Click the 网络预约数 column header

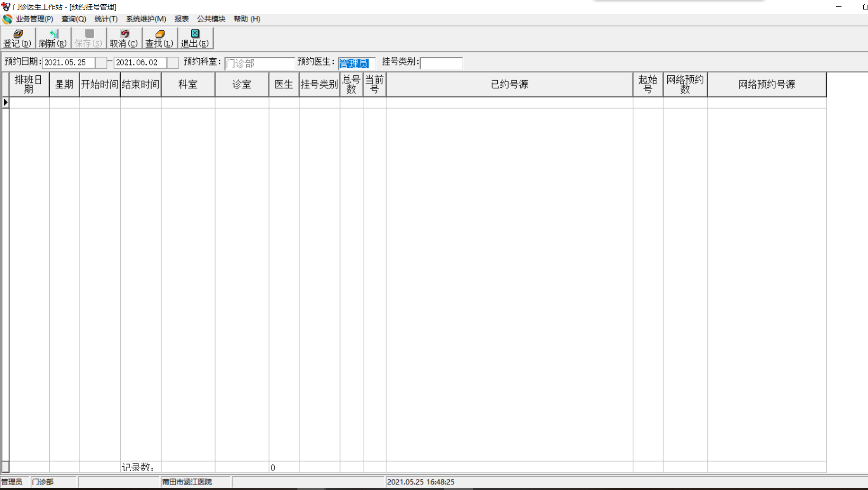pos(685,84)
